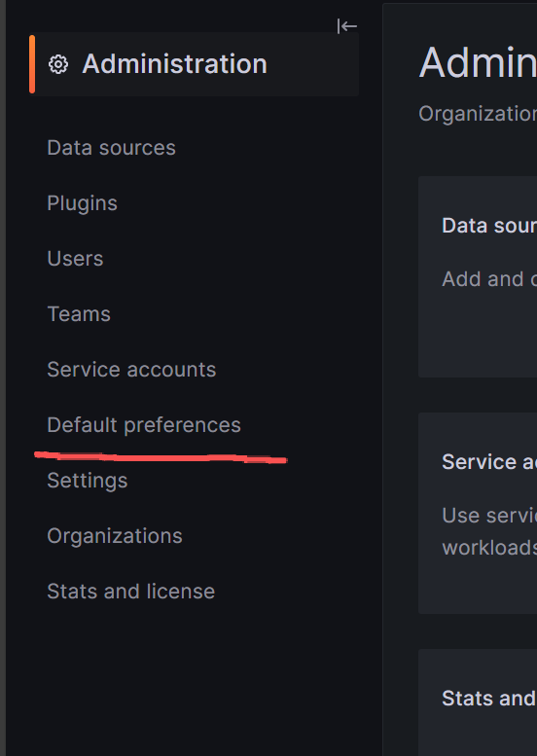Click the Data sources card title
The image size is (537, 756).
coord(489,226)
